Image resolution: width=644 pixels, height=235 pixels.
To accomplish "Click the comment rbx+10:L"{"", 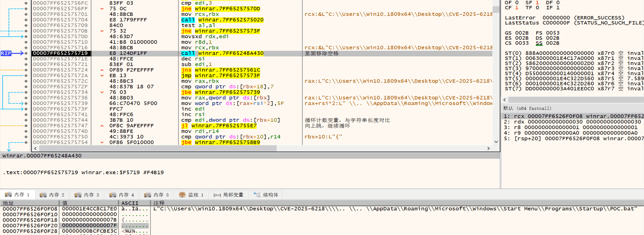I will coord(323,137).
